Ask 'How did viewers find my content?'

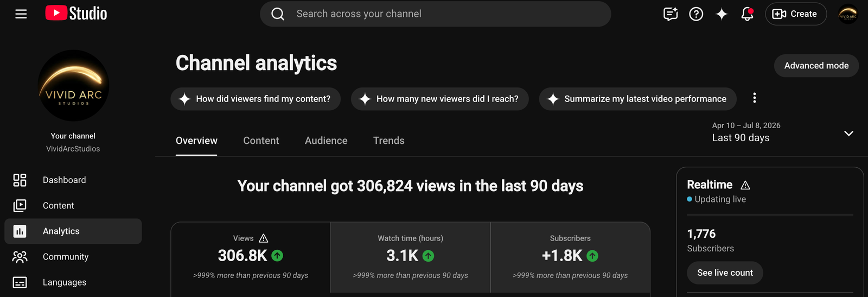point(256,99)
